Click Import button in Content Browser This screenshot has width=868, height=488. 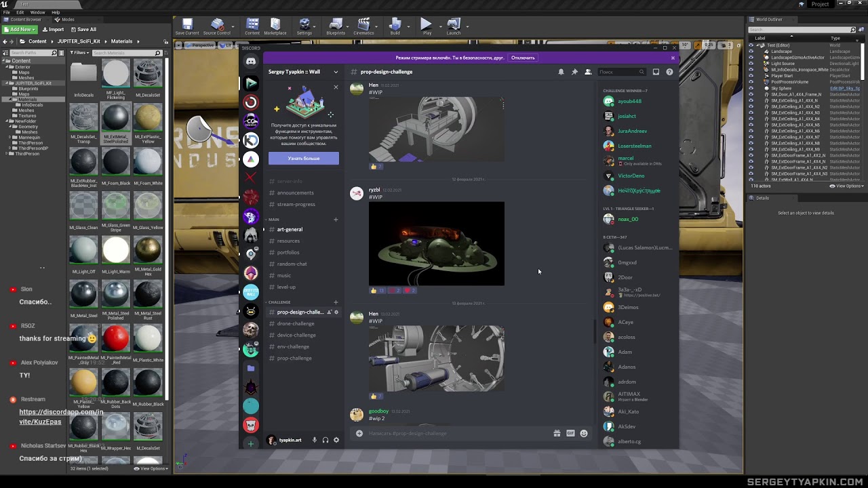[53, 30]
